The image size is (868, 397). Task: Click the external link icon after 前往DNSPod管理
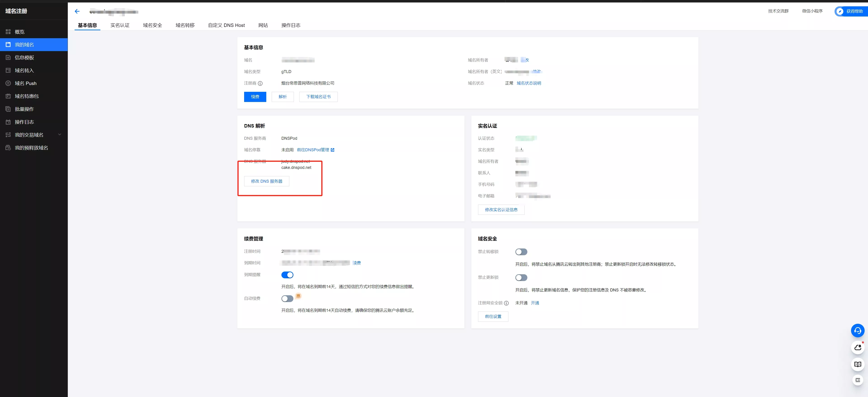[x=333, y=150]
